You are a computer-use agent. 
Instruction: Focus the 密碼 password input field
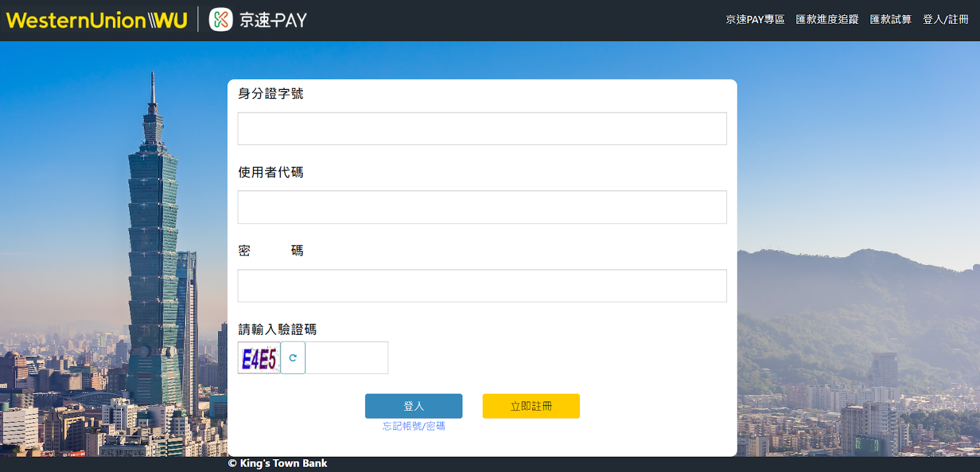[x=482, y=286]
